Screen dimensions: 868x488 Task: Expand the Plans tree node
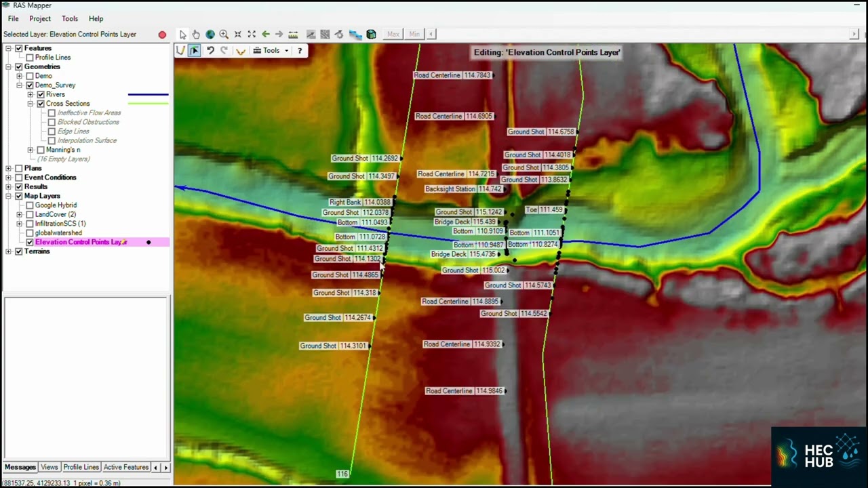(9, 168)
